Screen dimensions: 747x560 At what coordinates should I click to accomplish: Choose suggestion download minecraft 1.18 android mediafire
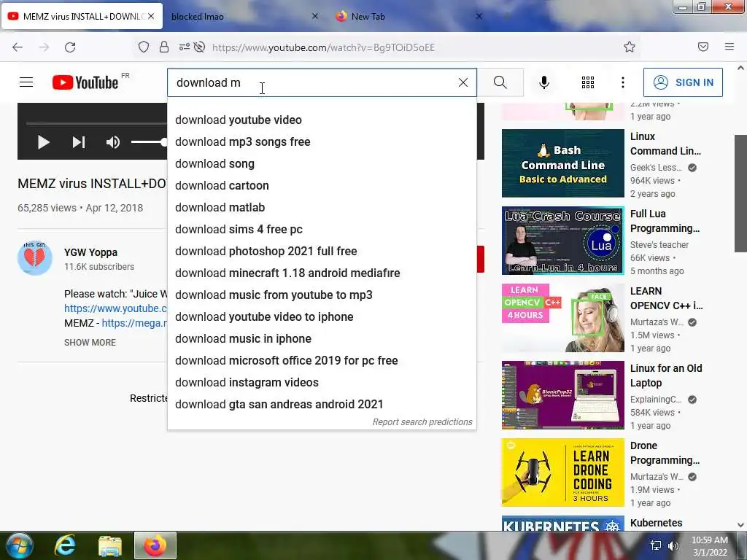coord(322,273)
